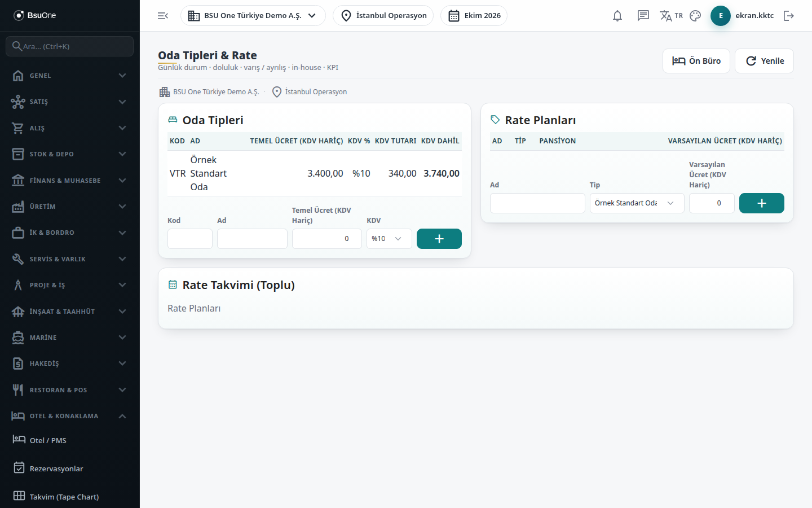The width and height of the screenshot is (812, 508).
Task: Collapse the OTEL & KONAKLAMA section
Action: click(x=70, y=416)
